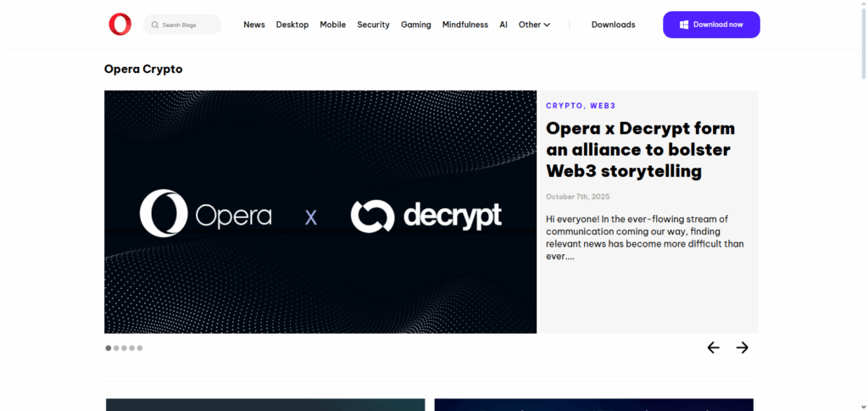Click the Search Blogs field
The image size is (868, 411).
[x=182, y=25]
